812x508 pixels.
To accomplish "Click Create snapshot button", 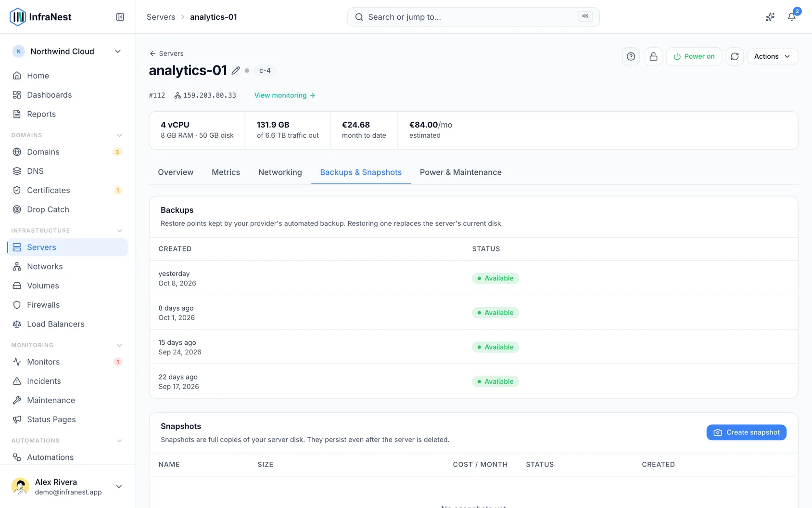I will point(747,432).
